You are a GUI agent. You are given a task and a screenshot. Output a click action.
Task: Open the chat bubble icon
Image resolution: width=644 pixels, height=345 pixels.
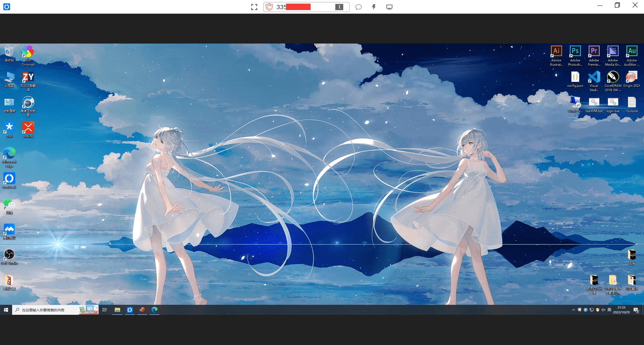click(359, 7)
